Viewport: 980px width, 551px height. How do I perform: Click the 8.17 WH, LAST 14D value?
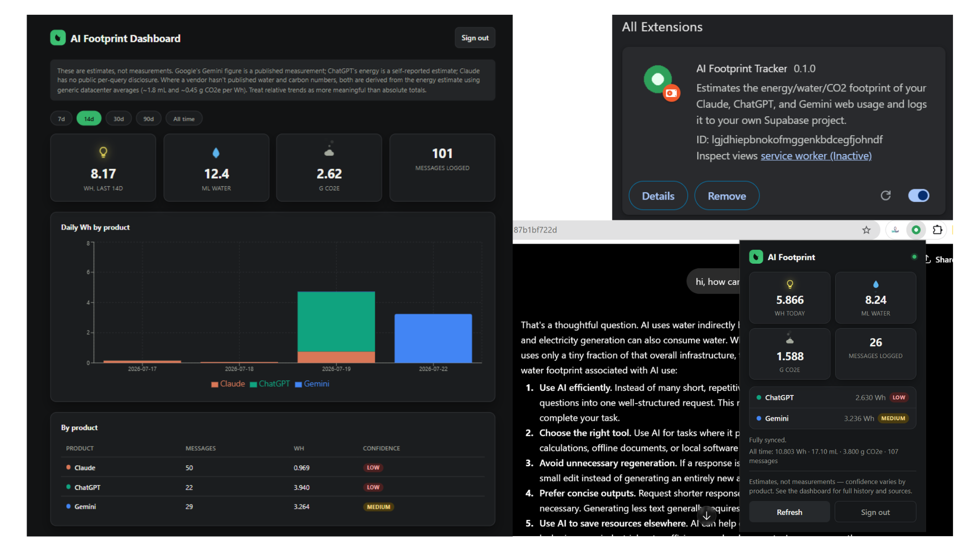(x=103, y=174)
